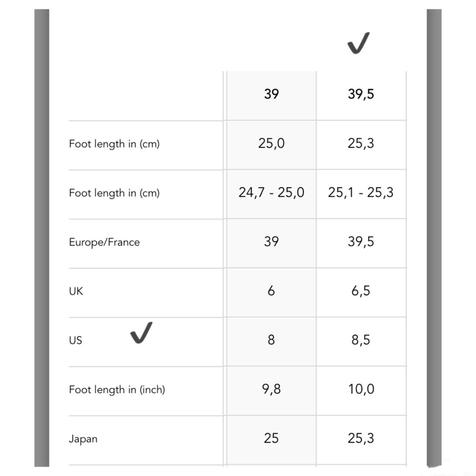Click the 10,0 inch foot length cell

pos(361,389)
